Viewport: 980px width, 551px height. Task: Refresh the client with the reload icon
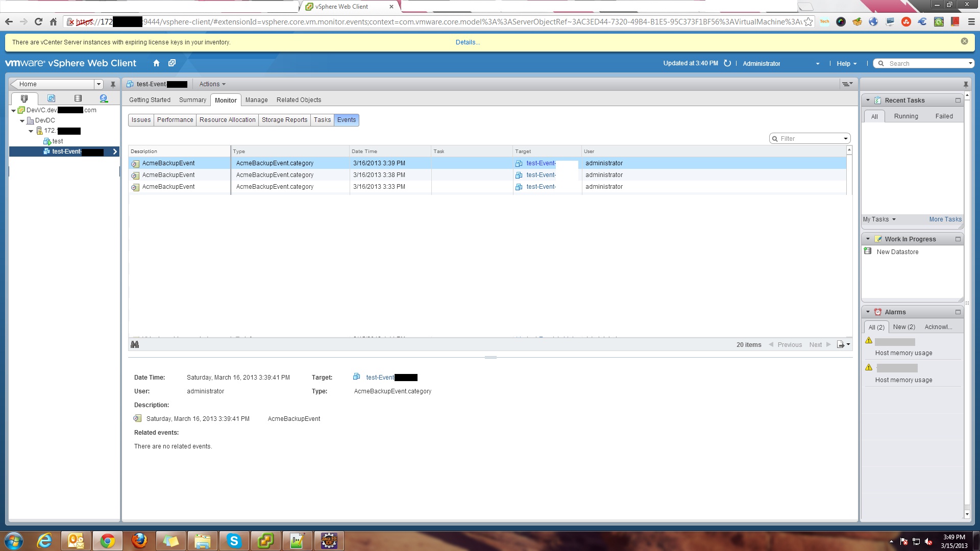pyautogui.click(x=727, y=63)
